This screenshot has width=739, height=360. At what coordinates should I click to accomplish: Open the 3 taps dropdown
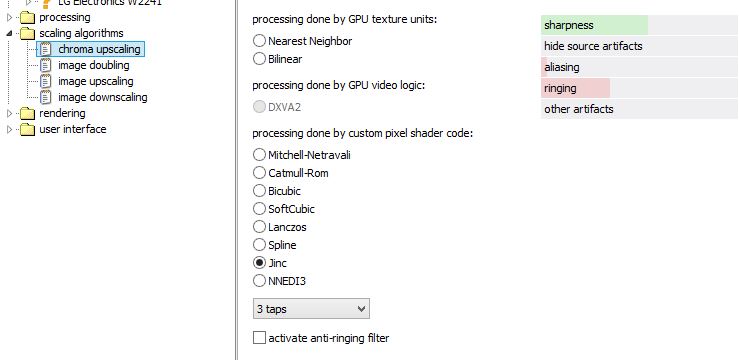[311, 309]
